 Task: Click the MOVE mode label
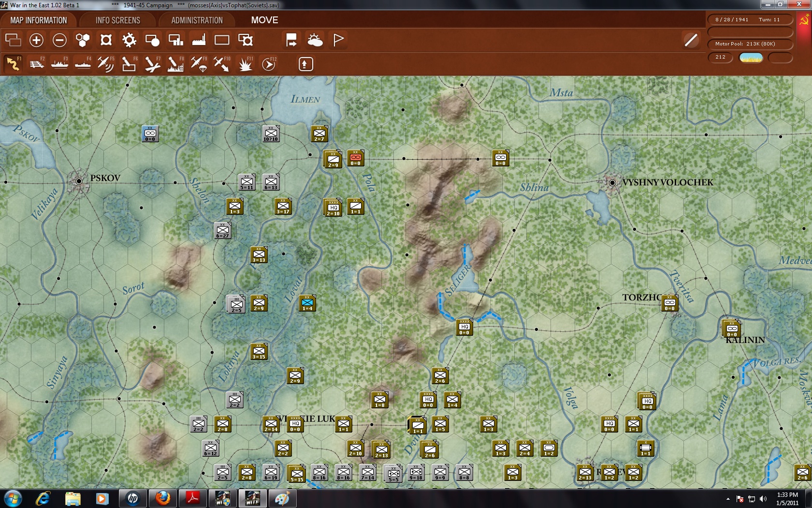pos(264,20)
